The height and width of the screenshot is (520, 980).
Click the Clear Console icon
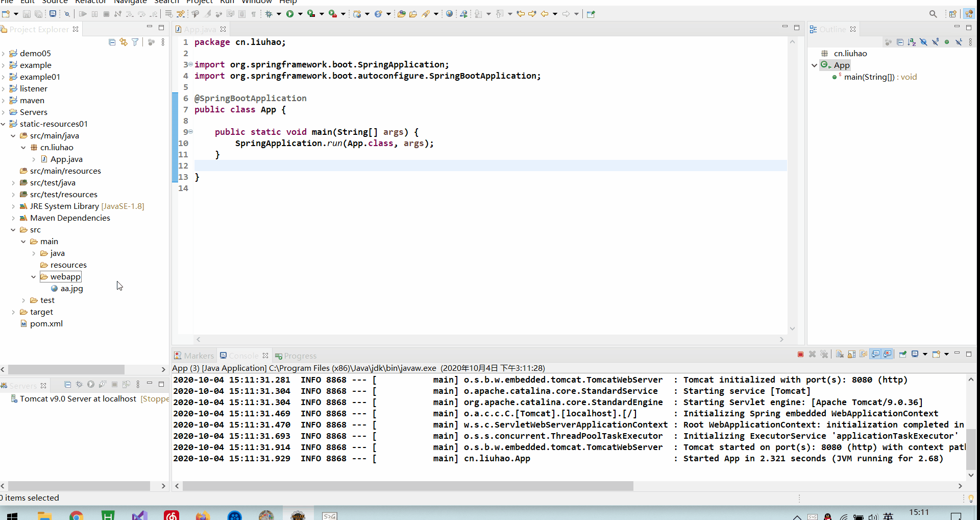pos(840,354)
